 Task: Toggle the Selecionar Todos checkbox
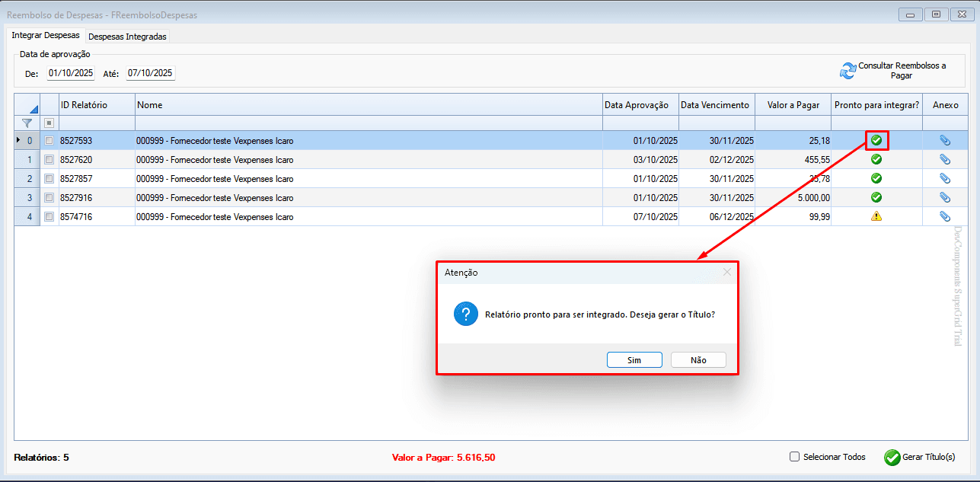point(795,457)
